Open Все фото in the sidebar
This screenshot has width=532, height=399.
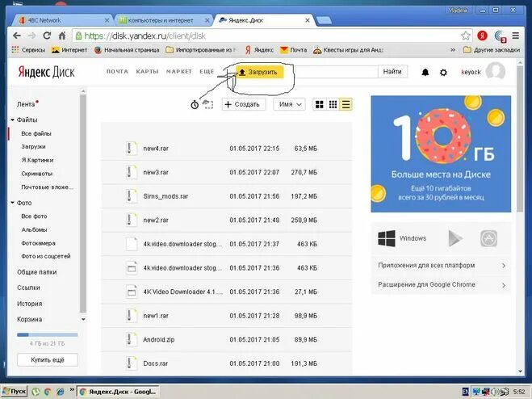click(34, 216)
